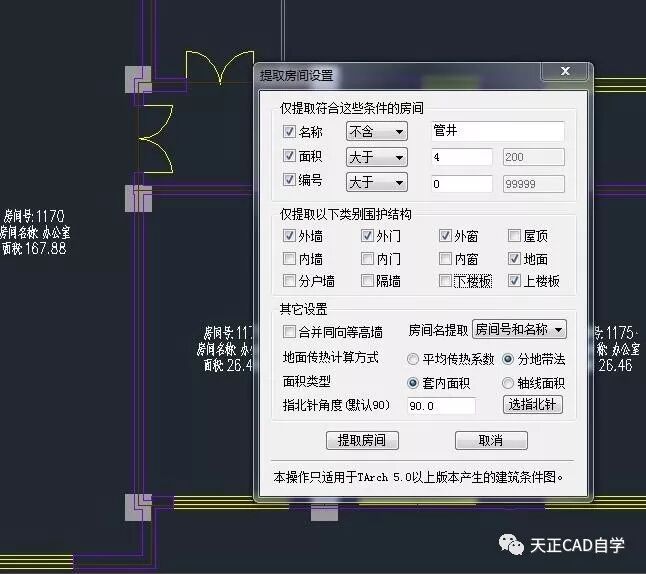Click the 面积 167.88 text in drawing

[x=34, y=248]
